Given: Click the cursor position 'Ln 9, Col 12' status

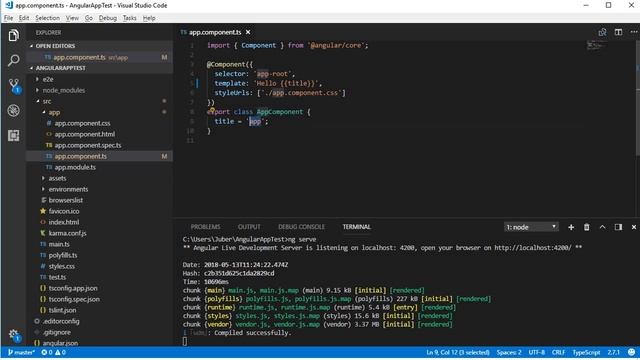Looking at the screenshot, I should (x=458, y=352).
